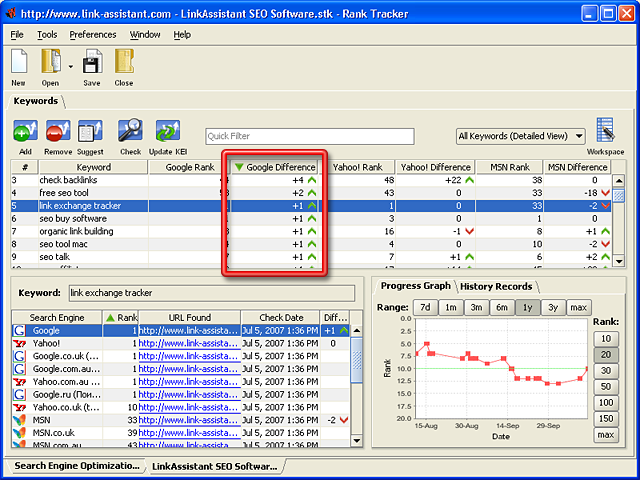Sort by Check Date column header
This screenshot has height=480, width=640.
281,318
